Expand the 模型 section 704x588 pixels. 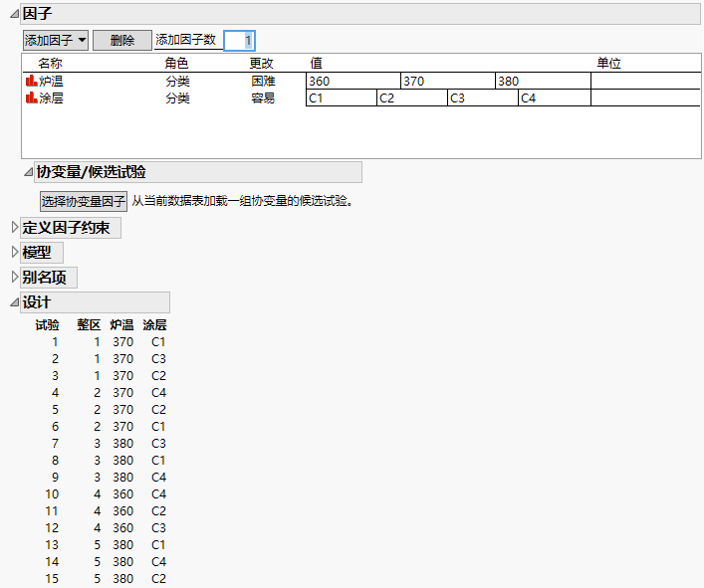[x=14, y=252]
